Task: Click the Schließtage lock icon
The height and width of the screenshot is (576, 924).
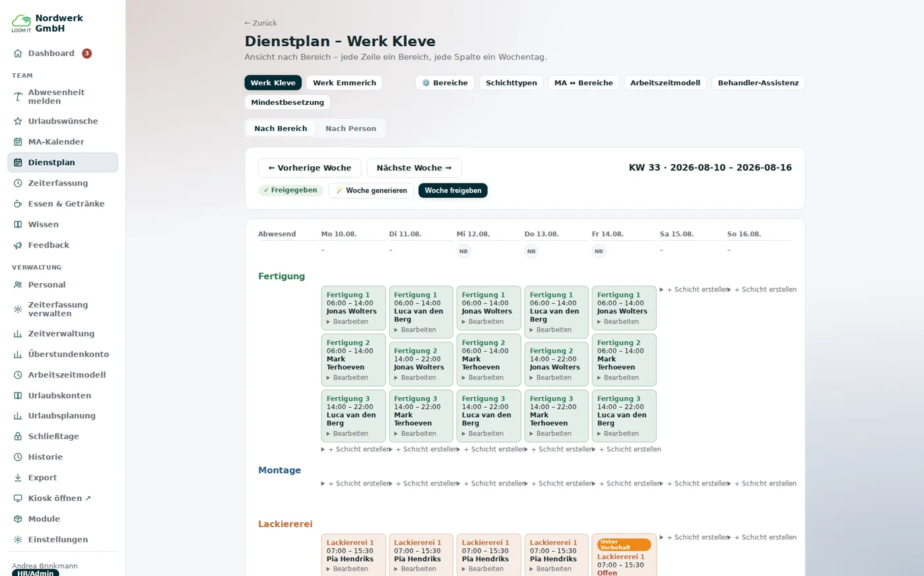Action: point(18,437)
